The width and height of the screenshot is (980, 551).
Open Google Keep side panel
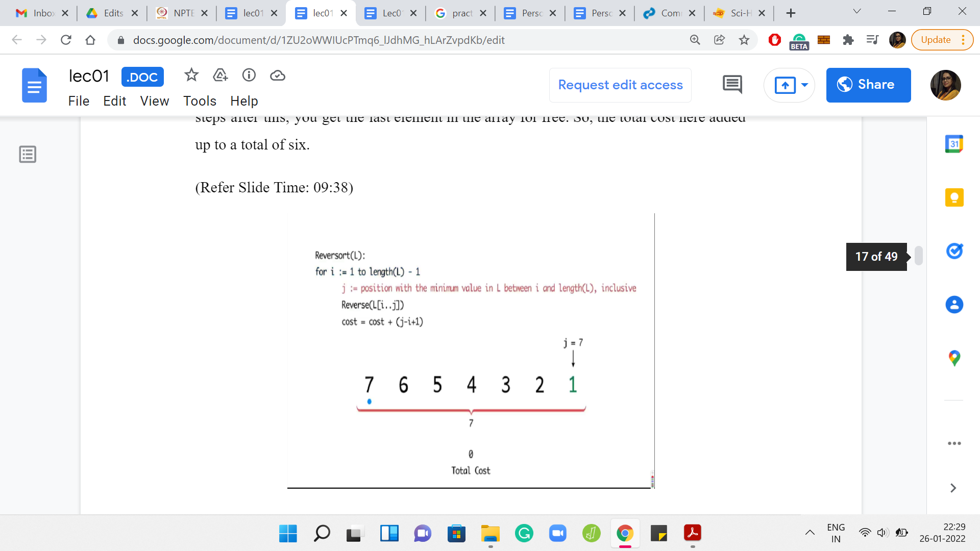click(954, 197)
